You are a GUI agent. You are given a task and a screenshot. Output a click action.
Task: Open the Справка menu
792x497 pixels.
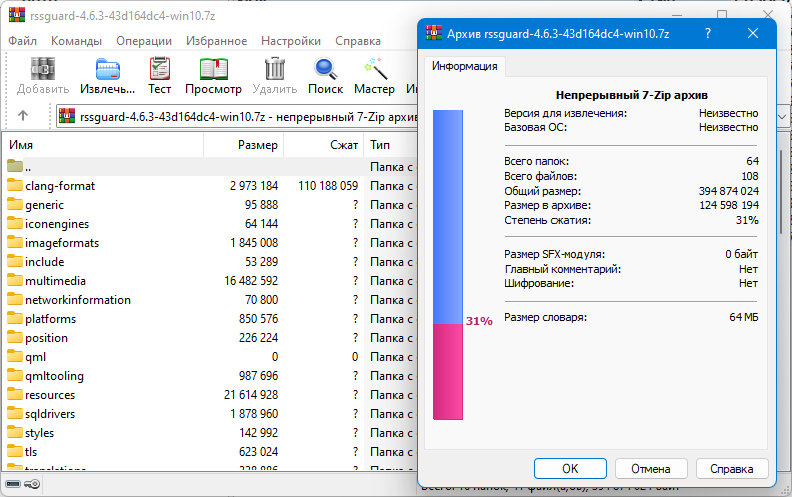pyautogui.click(x=358, y=41)
